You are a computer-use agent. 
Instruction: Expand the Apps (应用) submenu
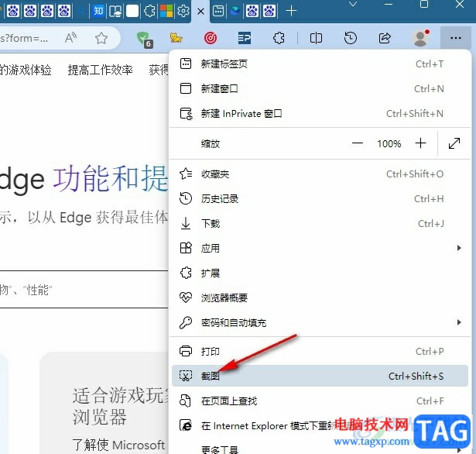pos(320,248)
